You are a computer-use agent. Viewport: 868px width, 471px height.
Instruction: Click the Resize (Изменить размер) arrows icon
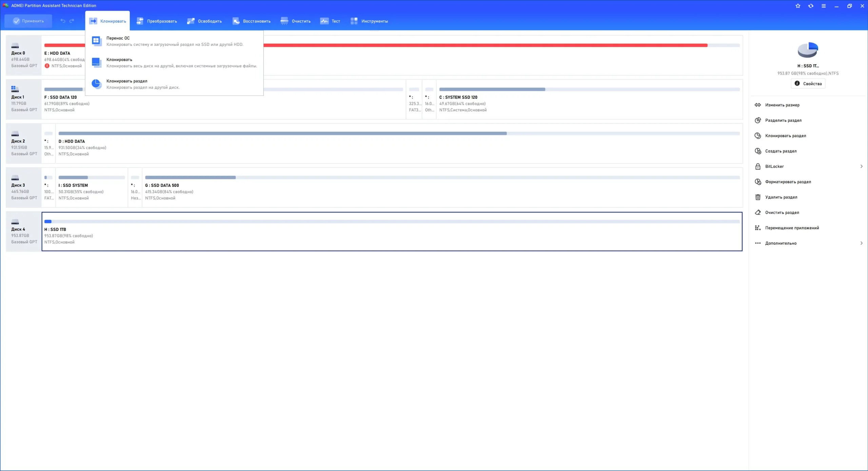click(758, 105)
